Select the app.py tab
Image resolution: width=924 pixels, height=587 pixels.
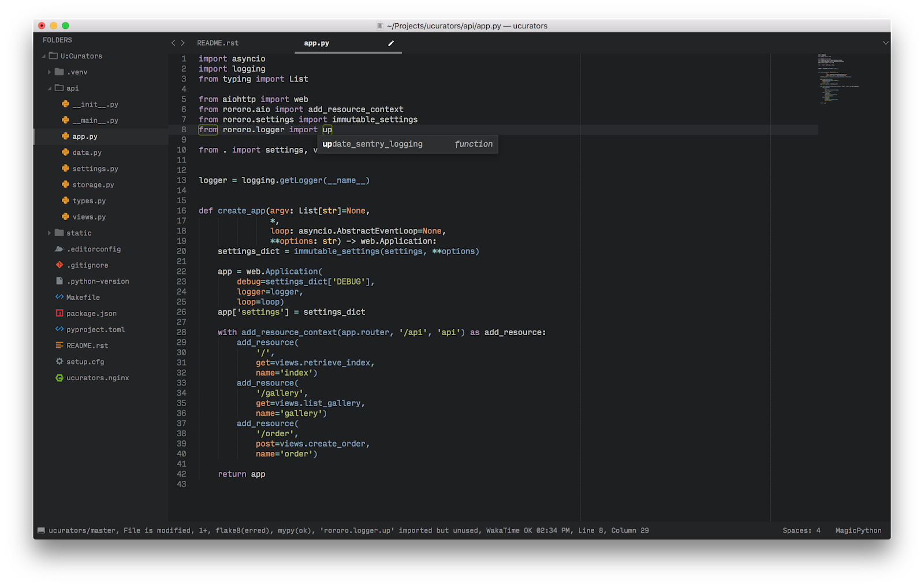[316, 43]
